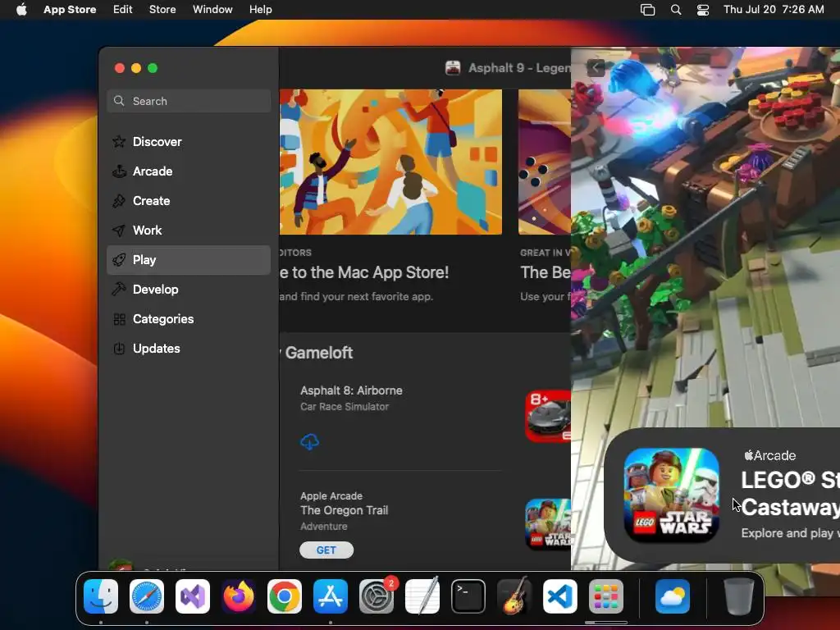This screenshot has width=840, height=630.
Task: Open Finder from the Dock
Action: (101, 596)
